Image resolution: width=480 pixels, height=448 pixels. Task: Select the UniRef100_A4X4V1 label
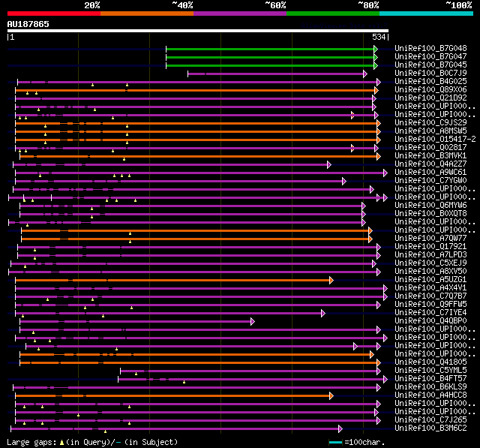(x=430, y=288)
